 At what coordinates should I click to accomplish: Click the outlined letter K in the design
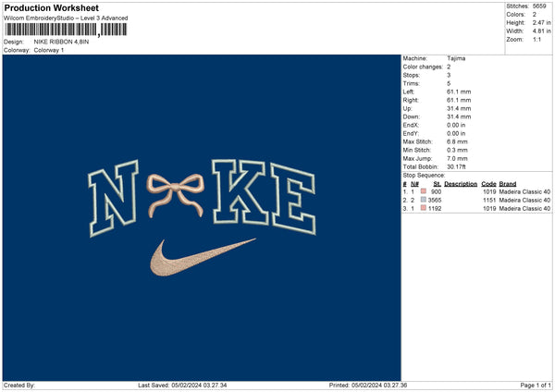pyautogui.click(x=240, y=192)
